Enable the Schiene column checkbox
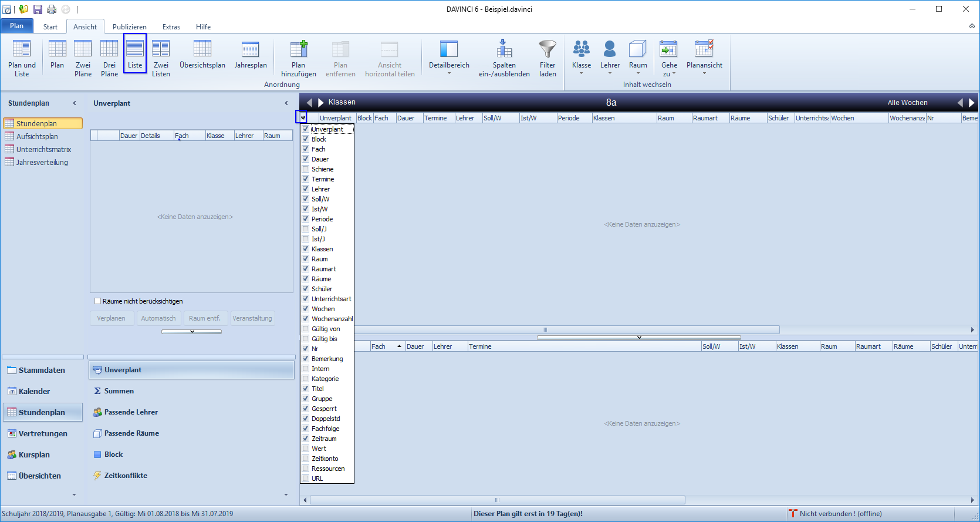The height and width of the screenshot is (522, 980). click(305, 169)
